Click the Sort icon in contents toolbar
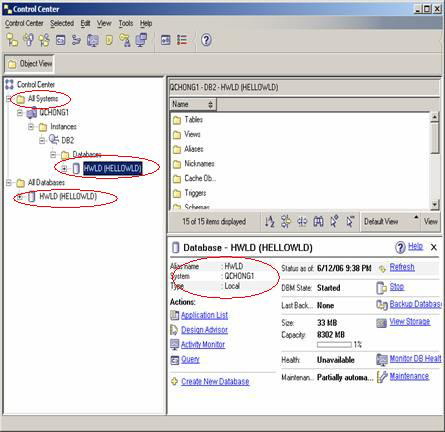The width and height of the screenshot is (445, 432). 270,221
